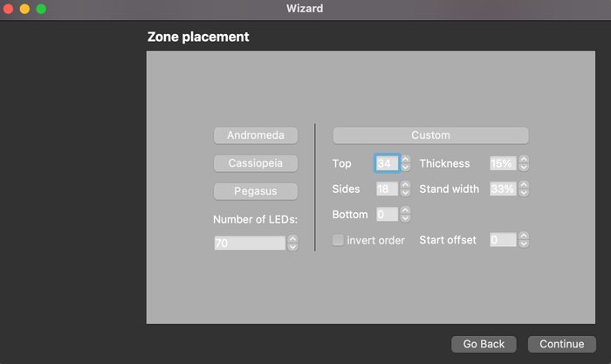Decrease the Bottom value with down arrow
The height and width of the screenshot is (364, 611).
pos(405,218)
